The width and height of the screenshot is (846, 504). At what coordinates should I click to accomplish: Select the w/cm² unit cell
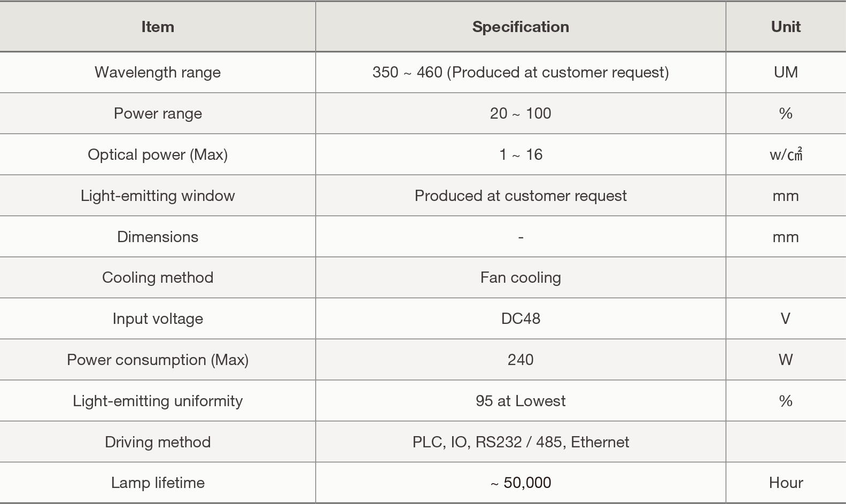786,154
